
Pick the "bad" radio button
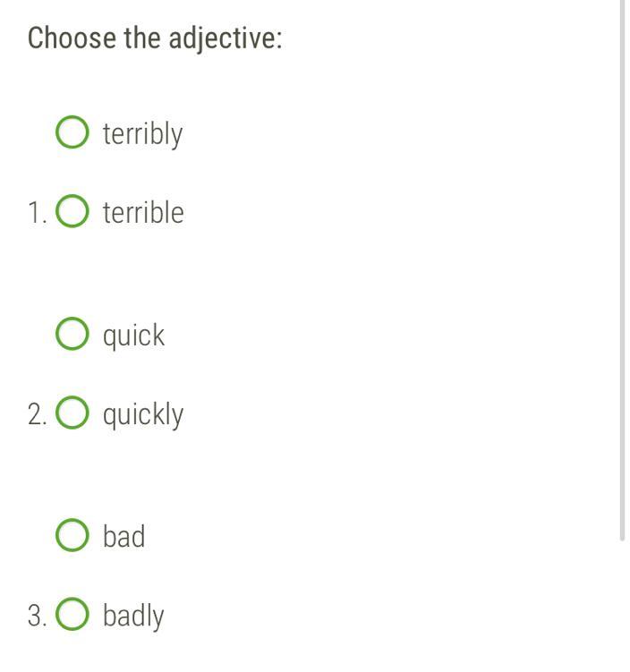pyautogui.click(x=72, y=535)
